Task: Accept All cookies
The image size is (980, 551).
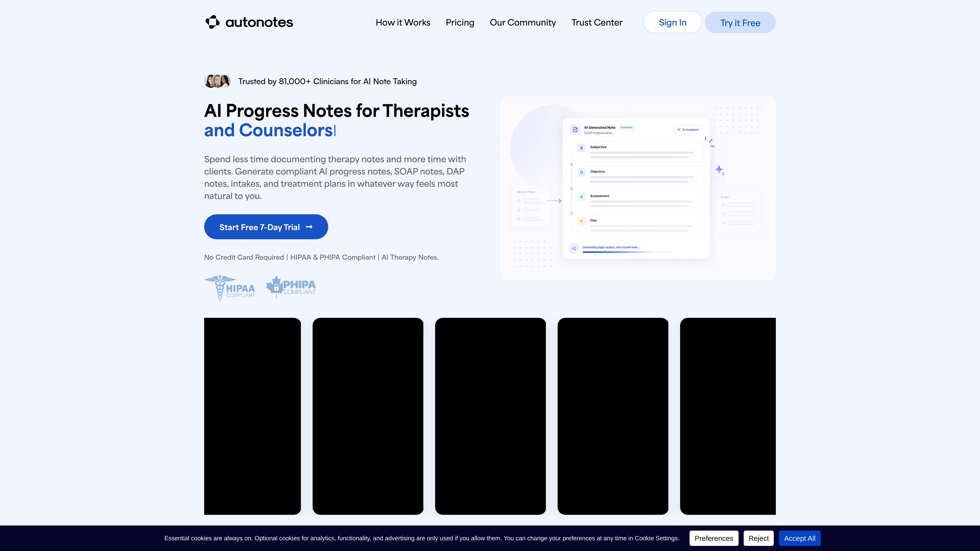Action: [800, 538]
